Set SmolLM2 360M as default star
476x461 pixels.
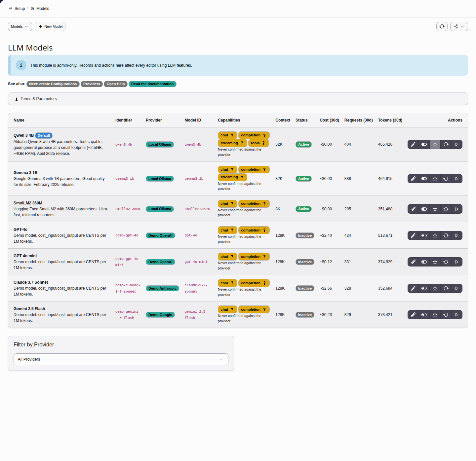point(435,209)
